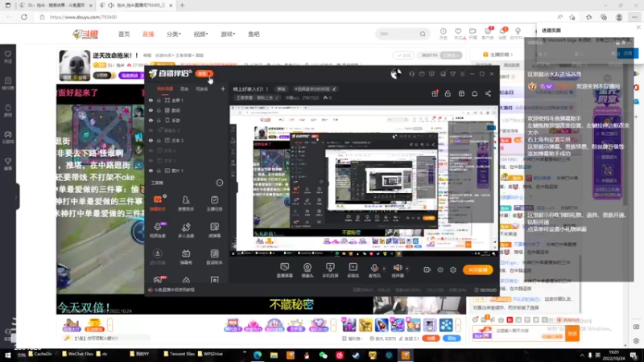The image size is (644, 362).
Task: Click the Douyu search input field
Action: click(x=397, y=34)
